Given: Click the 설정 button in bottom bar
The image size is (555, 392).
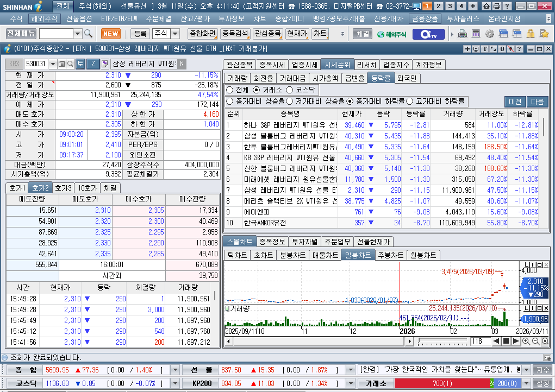Looking at the screenshot, I should pos(542,383).
